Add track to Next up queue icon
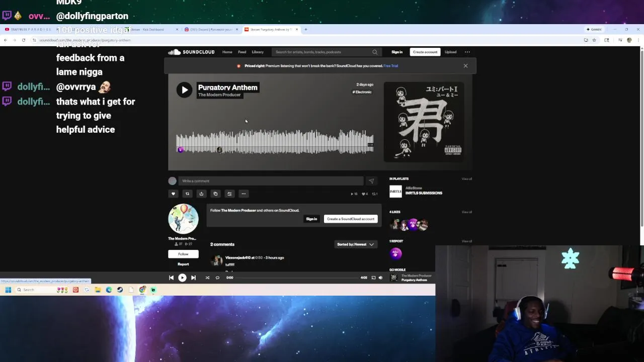The width and height of the screenshot is (644, 362). click(229, 194)
